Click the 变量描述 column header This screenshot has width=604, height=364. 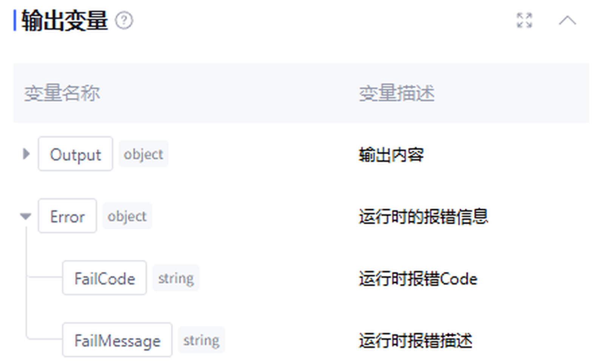coord(397,93)
